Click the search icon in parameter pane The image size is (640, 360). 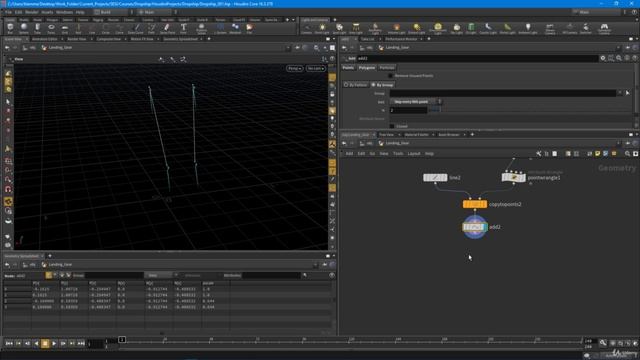619,58
